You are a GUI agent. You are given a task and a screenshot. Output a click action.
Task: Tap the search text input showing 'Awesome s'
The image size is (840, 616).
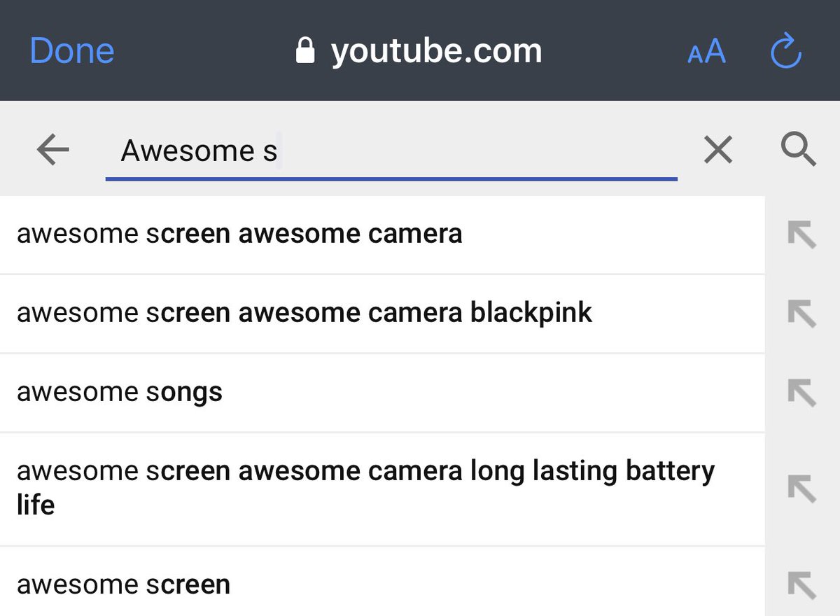click(x=350, y=150)
